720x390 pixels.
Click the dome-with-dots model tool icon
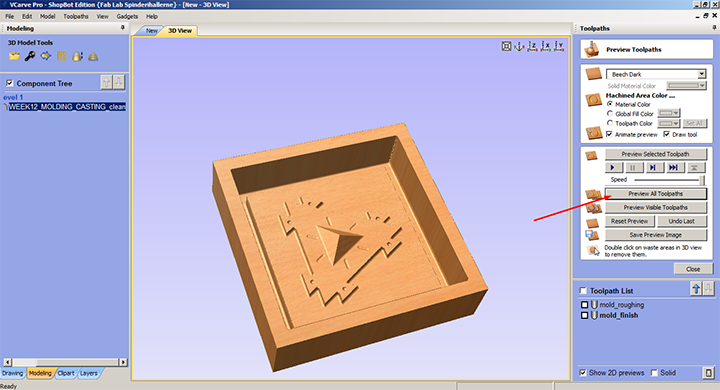click(x=77, y=56)
